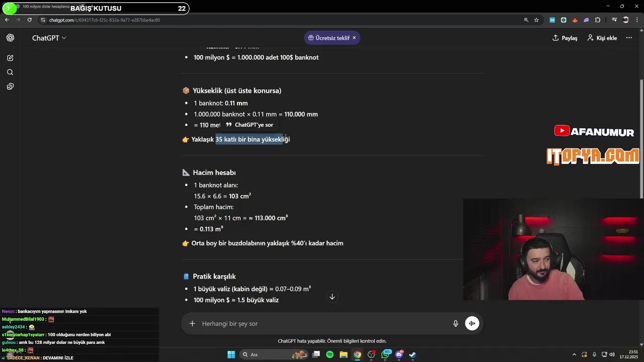Open chat search from the sidebar magnifier

[10, 72]
